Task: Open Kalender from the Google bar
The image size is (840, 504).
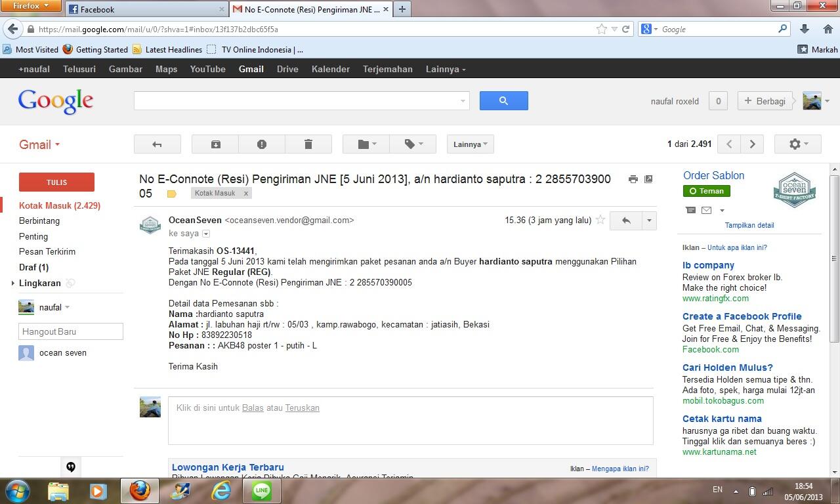Action: point(331,69)
